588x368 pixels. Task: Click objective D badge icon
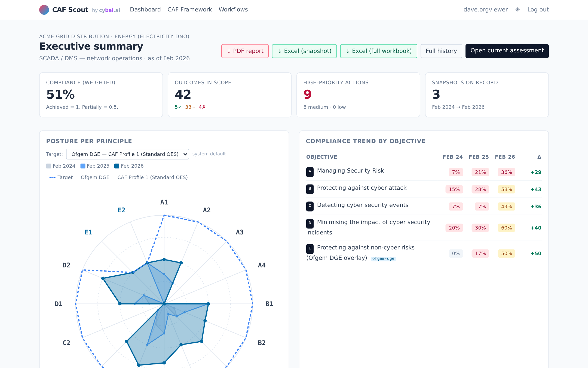pos(310,223)
